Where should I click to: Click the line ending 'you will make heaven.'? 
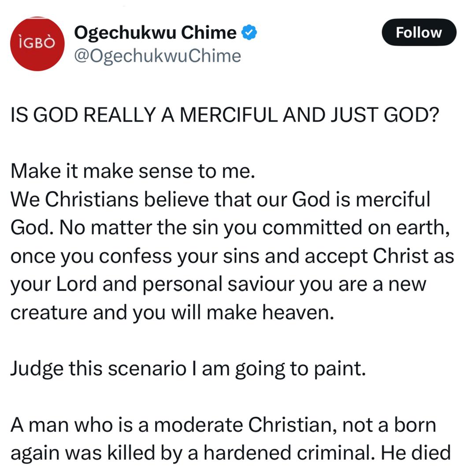tap(172, 312)
